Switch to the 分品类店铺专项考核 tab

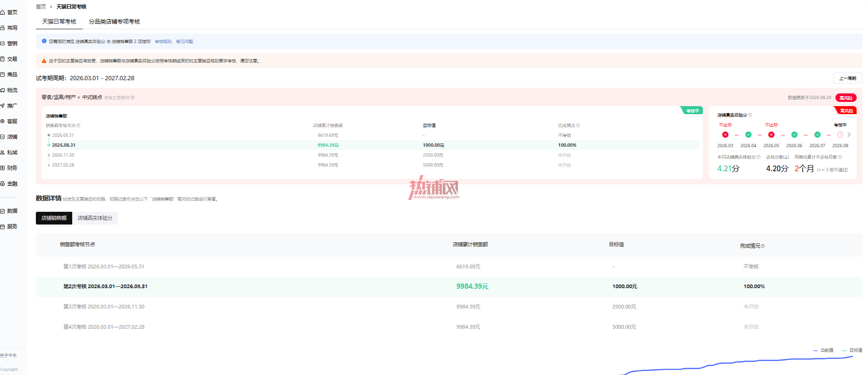pos(115,22)
